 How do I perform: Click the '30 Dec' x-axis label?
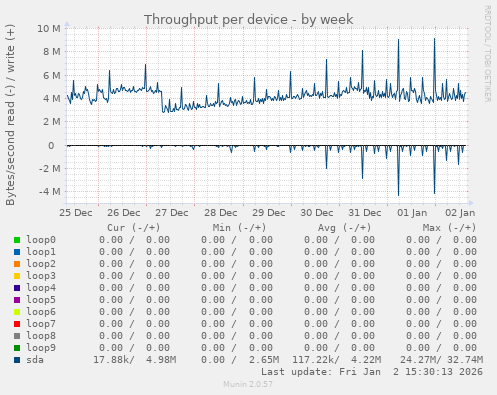[x=317, y=213]
